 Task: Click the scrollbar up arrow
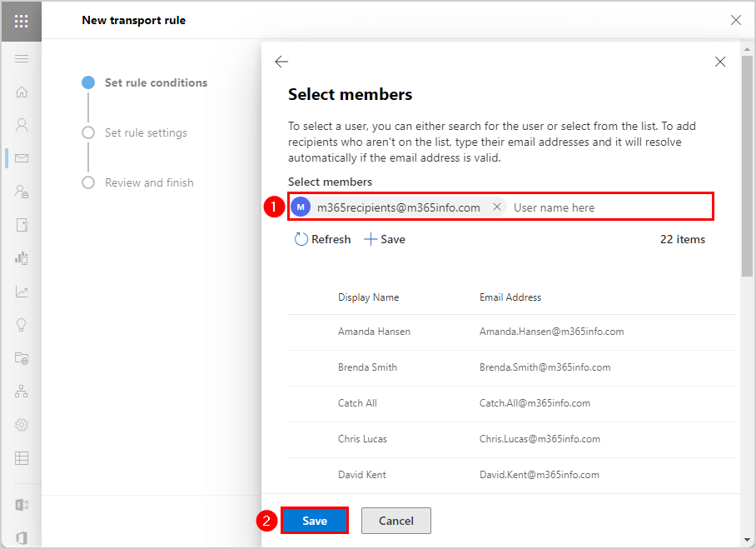tap(747, 48)
